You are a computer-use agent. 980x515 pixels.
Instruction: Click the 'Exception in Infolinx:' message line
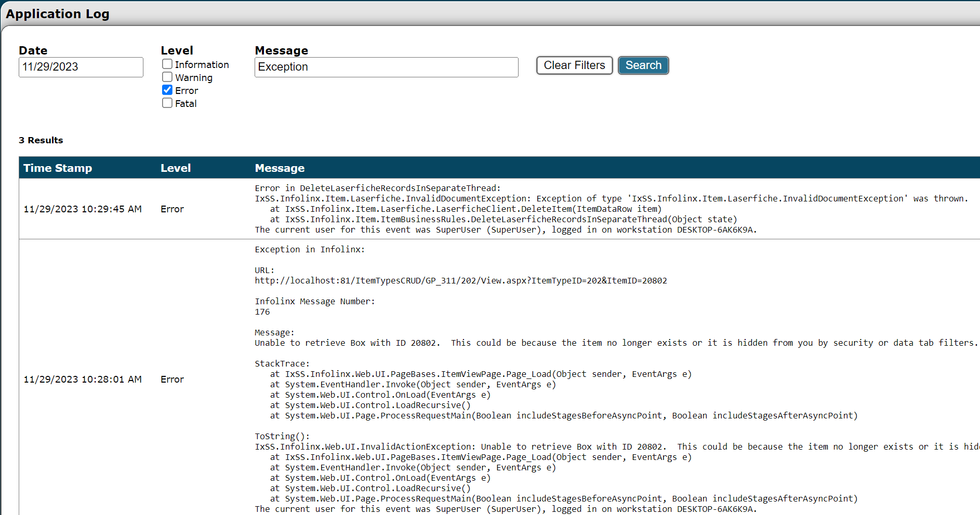coord(310,250)
